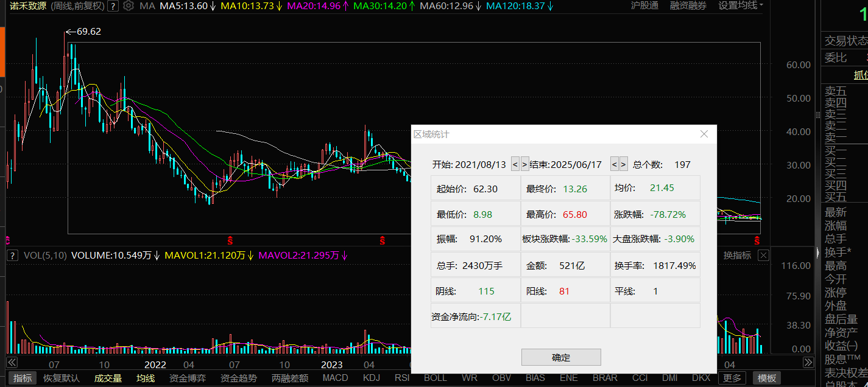Switch to 均线 indicator tab
This screenshot has height=387, width=868.
(x=145, y=378)
